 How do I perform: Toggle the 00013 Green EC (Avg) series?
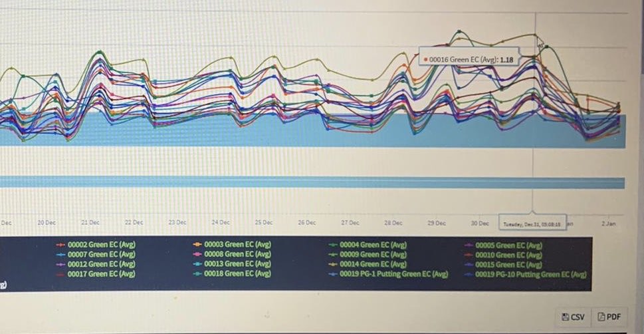point(232,264)
